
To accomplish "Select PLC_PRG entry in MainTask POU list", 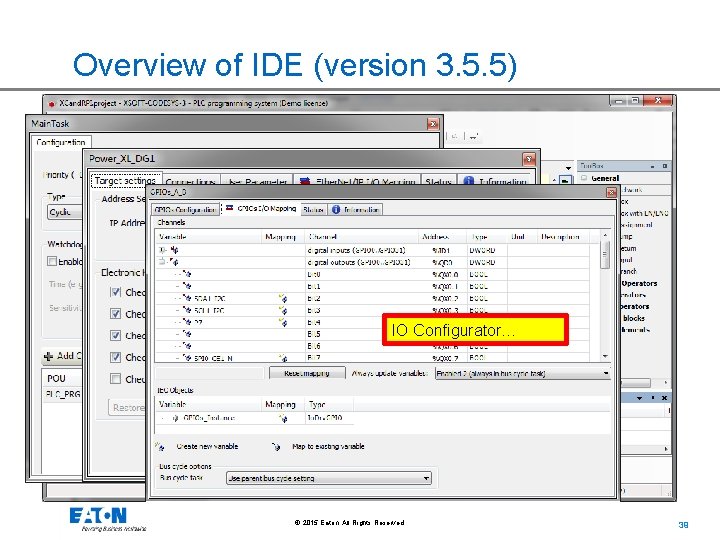I will pyautogui.click(x=63, y=394).
